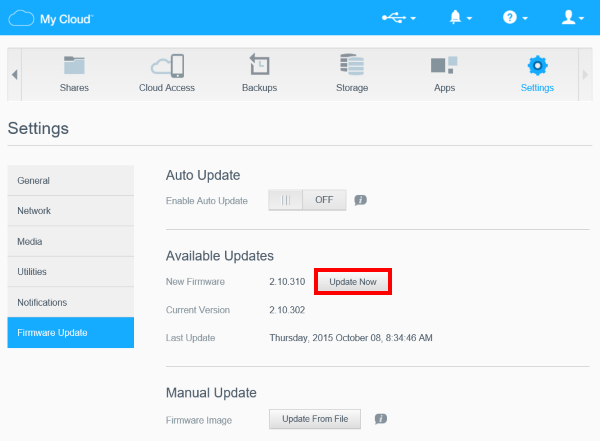The height and width of the screenshot is (441, 600).
Task: Click new firmware version 2.10.310
Action: 287,282
